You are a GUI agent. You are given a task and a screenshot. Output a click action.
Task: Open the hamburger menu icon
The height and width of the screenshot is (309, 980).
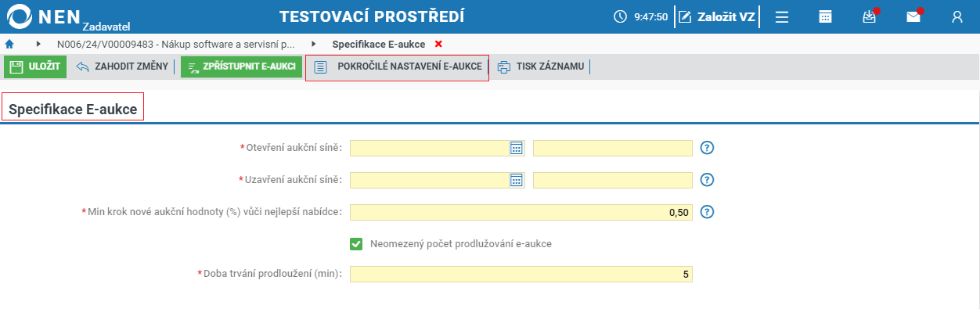click(x=781, y=16)
